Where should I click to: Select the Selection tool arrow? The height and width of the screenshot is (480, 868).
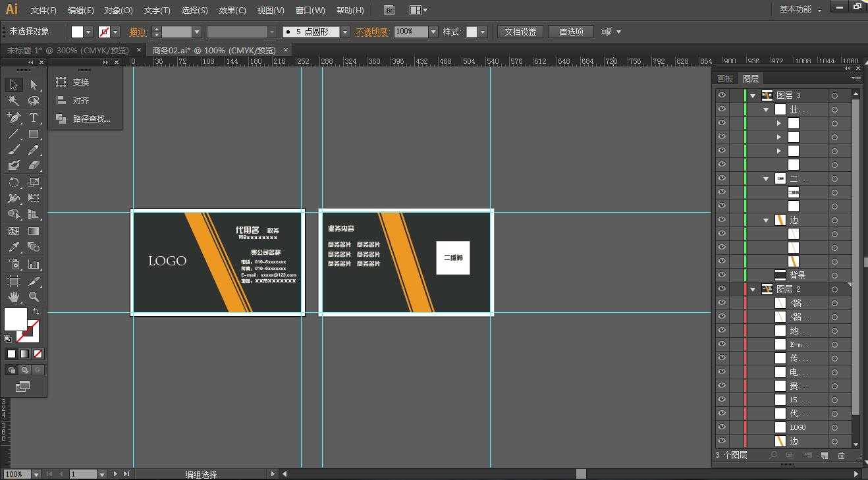point(14,85)
